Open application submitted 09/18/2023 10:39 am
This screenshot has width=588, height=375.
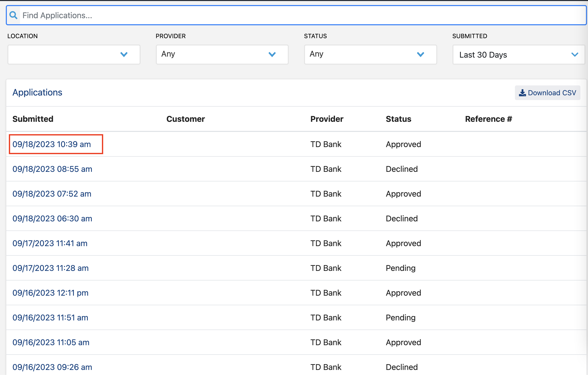click(x=52, y=144)
